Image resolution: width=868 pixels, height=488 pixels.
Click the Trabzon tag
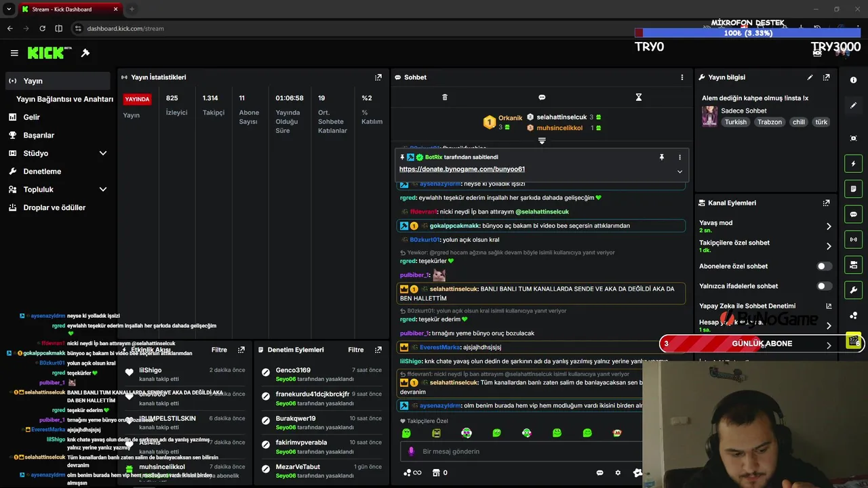(770, 122)
